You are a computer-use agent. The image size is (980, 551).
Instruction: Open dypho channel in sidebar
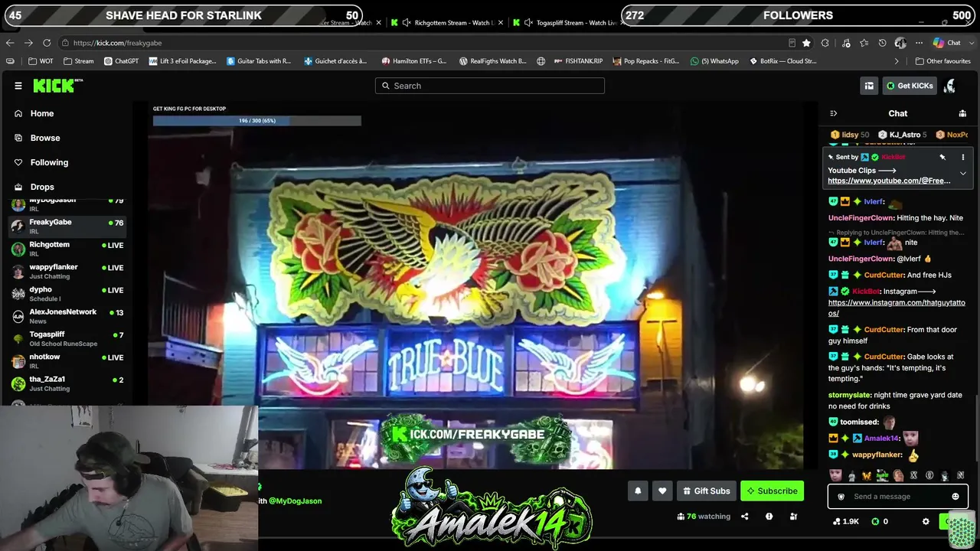(x=67, y=294)
